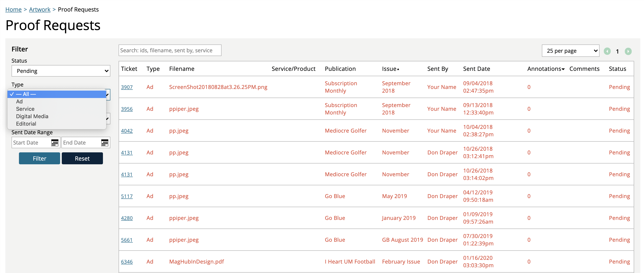The height and width of the screenshot is (273, 644).
Task: Click the previous page arrow
Action: pyautogui.click(x=607, y=51)
